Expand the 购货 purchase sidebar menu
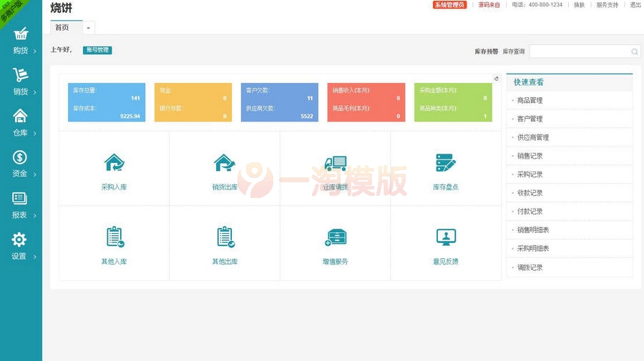Screen dimensions: 644x361 pyautogui.click(x=21, y=41)
